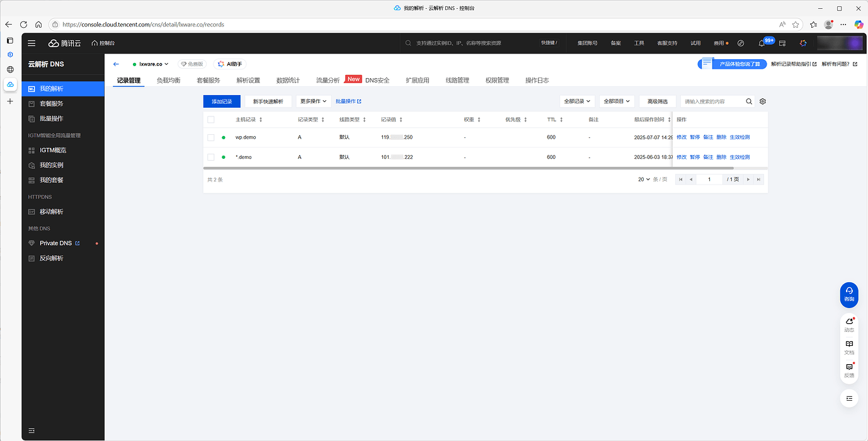Viewport: 868px width, 441px height.
Task: Switch to the 权限管理 tab
Action: point(498,80)
